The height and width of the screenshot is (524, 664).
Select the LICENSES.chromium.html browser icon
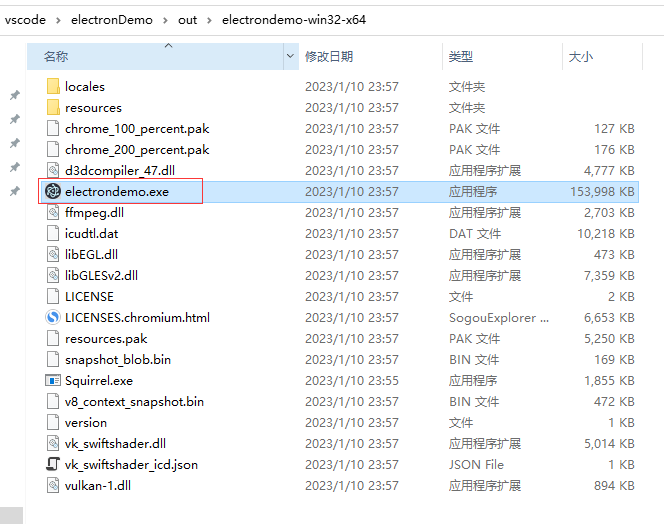pyautogui.click(x=54, y=317)
